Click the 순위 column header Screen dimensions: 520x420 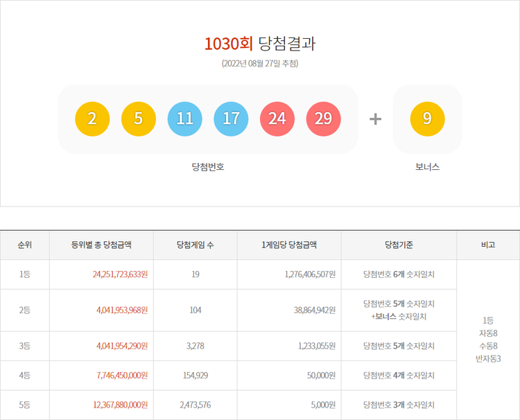[25, 245]
